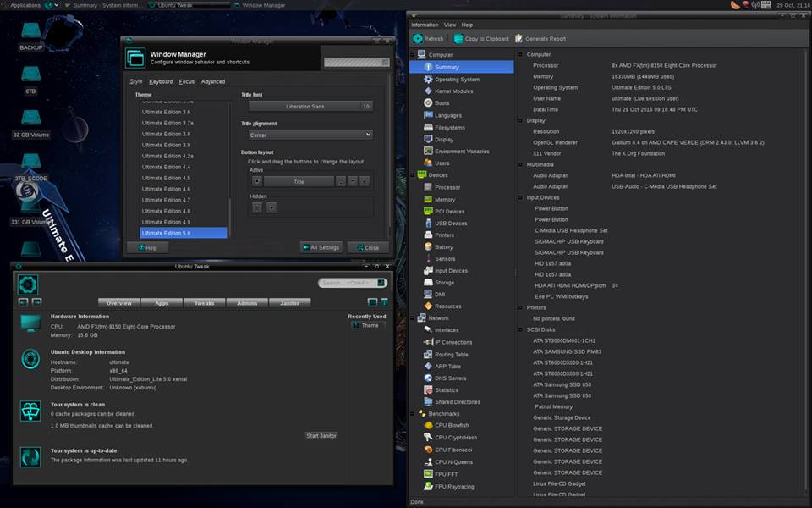
Task: Click the clock in the top panel
Action: (x=793, y=5)
